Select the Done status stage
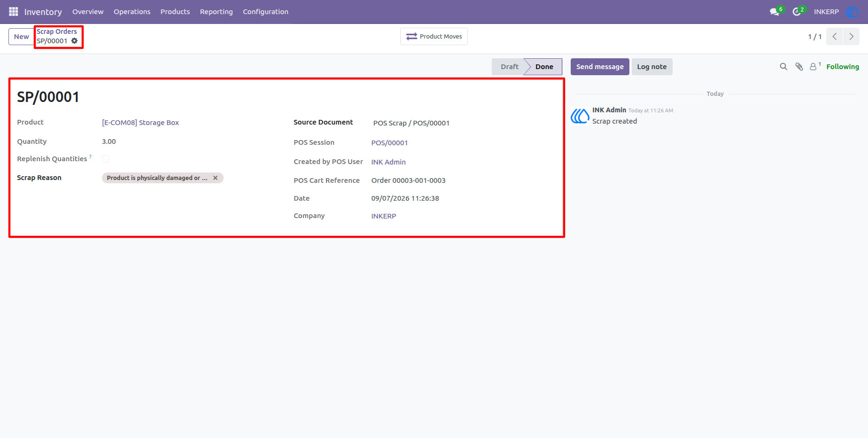The image size is (868, 438). (544, 67)
